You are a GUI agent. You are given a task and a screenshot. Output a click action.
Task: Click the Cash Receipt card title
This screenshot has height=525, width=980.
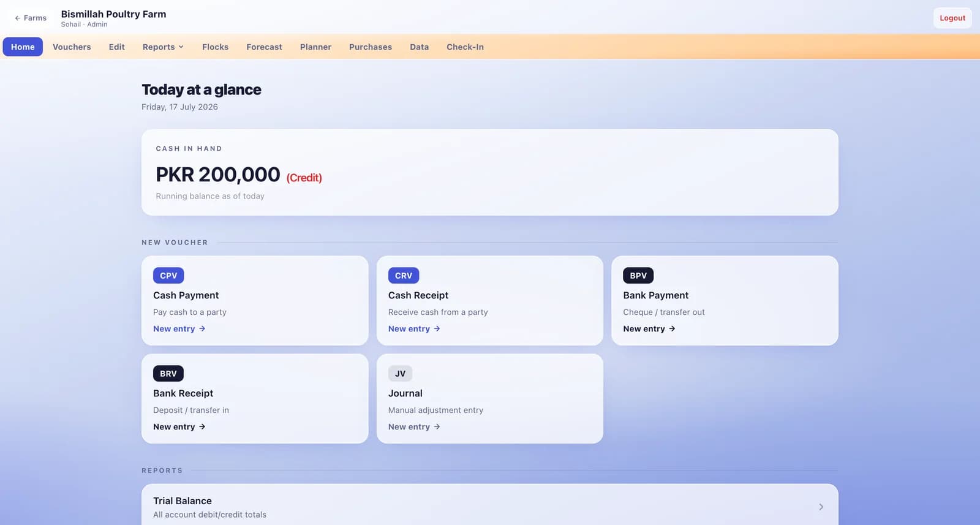(418, 295)
